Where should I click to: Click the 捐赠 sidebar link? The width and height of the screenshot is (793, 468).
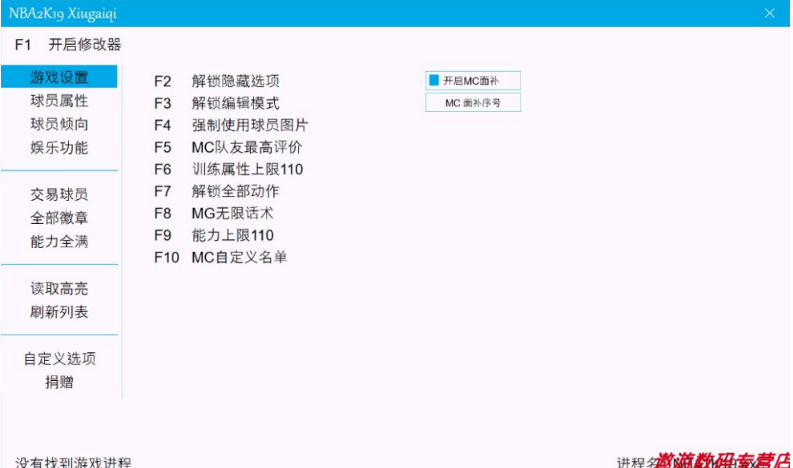59,382
